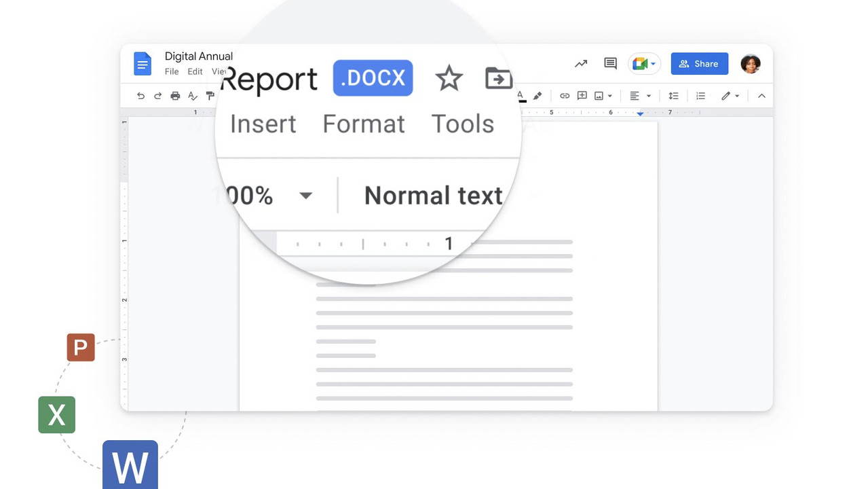This screenshot has width=868, height=489.
Task: Open the Google Meet call dropdown
Action: 644,64
